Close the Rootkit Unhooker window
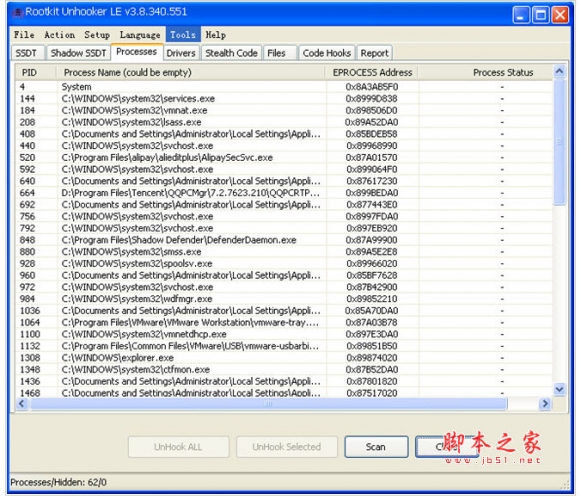581x500 pixels. (x=560, y=15)
